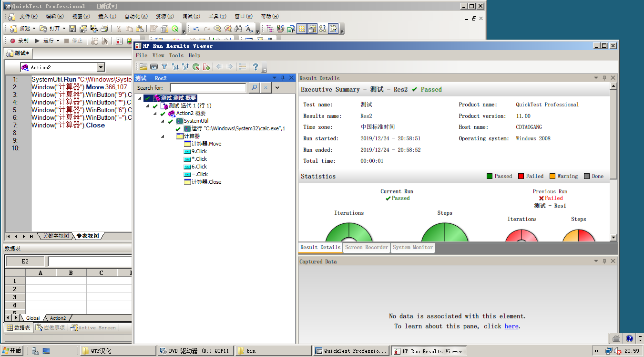Click the blue Help question mark icon
This screenshot has width=644, height=357.
[x=256, y=67]
